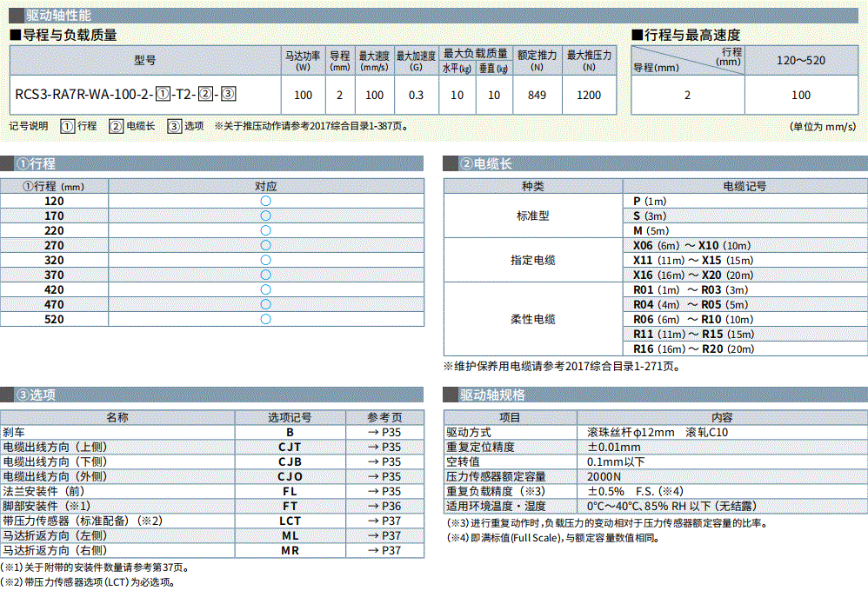Click the X06 (6m) ~ X10 (10m) entry
Screen dimensions: 868x604
pyautogui.click(x=692, y=246)
